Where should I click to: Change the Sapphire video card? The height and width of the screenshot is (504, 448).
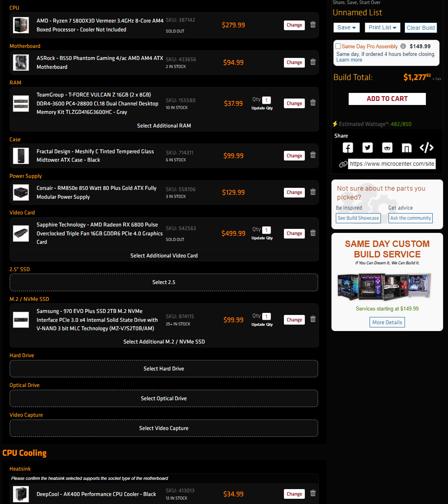click(294, 233)
